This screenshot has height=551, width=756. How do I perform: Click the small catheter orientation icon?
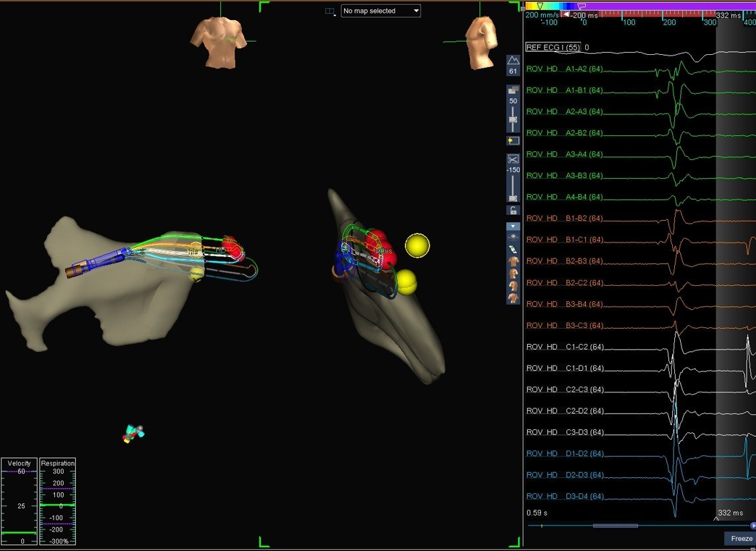click(133, 433)
